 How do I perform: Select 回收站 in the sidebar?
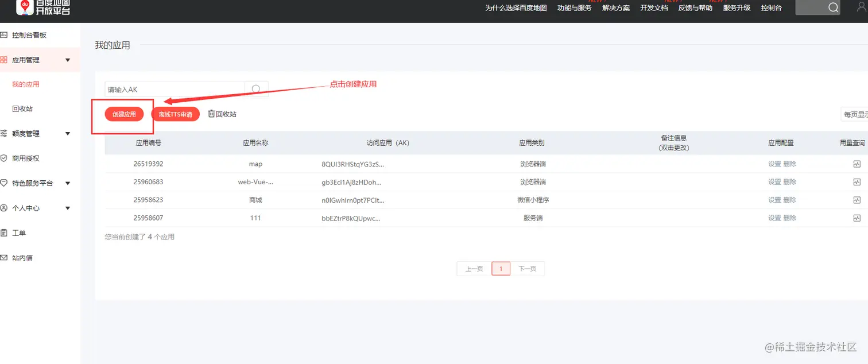(x=22, y=109)
